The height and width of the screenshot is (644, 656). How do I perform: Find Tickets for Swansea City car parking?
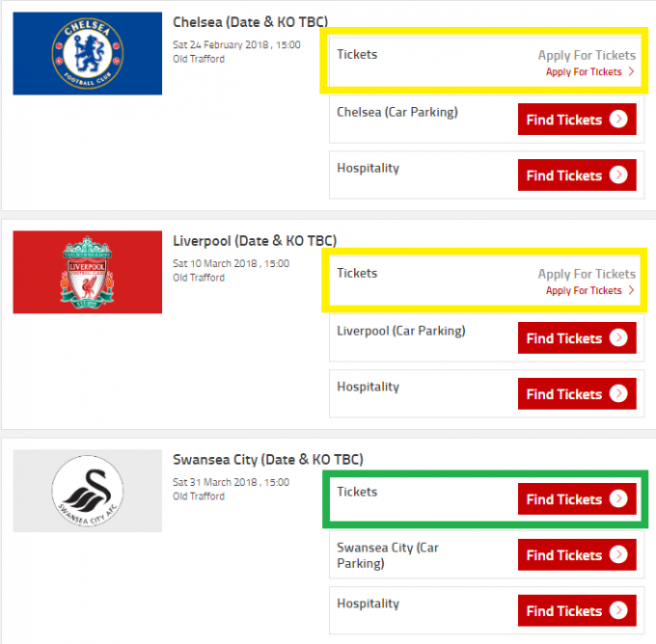tap(577, 555)
